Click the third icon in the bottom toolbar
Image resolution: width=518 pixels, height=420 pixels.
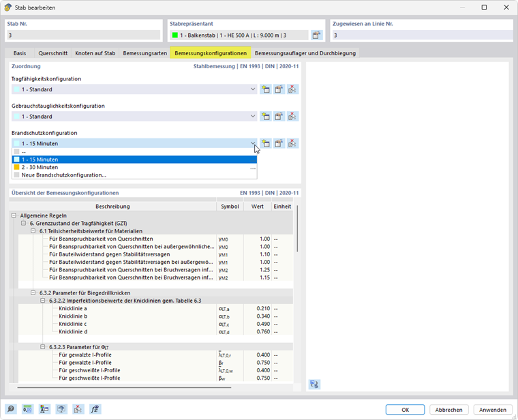click(x=44, y=409)
